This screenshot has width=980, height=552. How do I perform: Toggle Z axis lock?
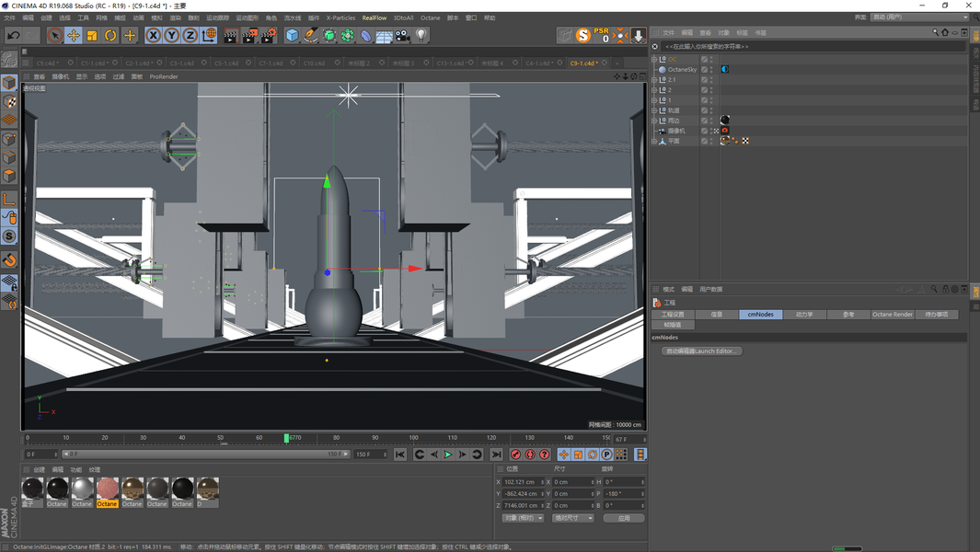point(190,36)
